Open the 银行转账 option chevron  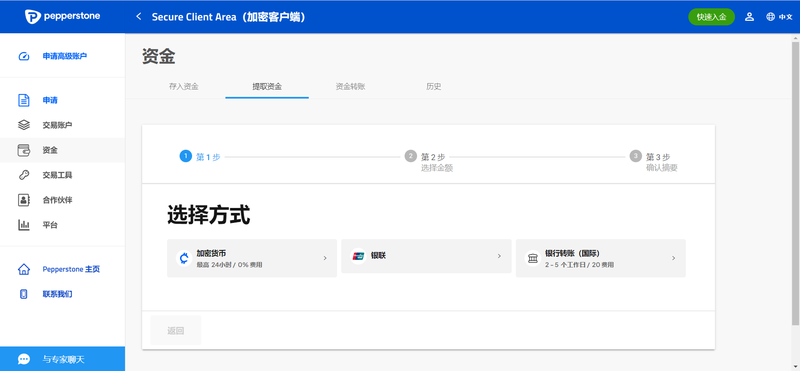coord(673,258)
